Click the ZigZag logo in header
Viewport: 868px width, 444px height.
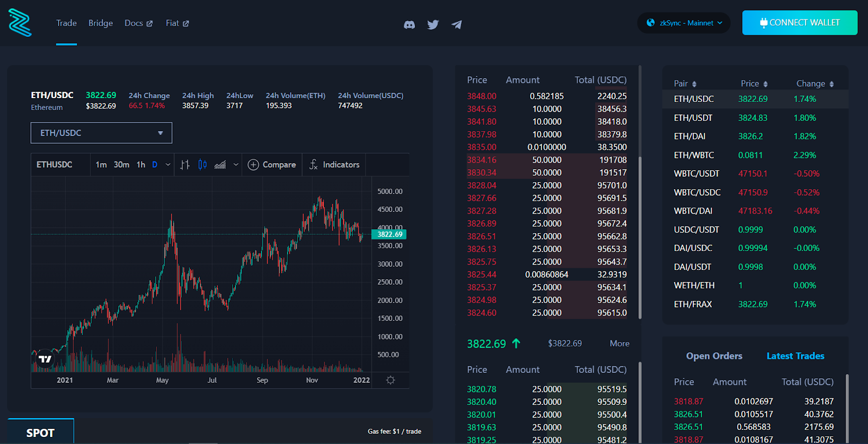point(20,23)
